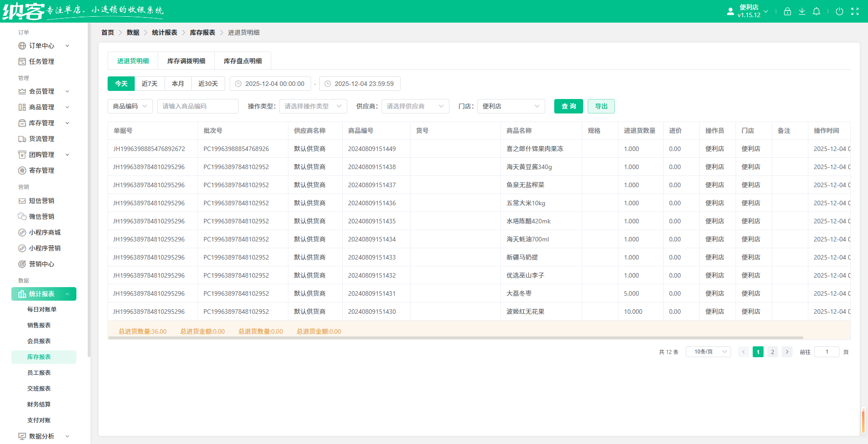The image size is (868, 444).
Task: Open 会员管理 via its crown icon
Action: [21, 91]
